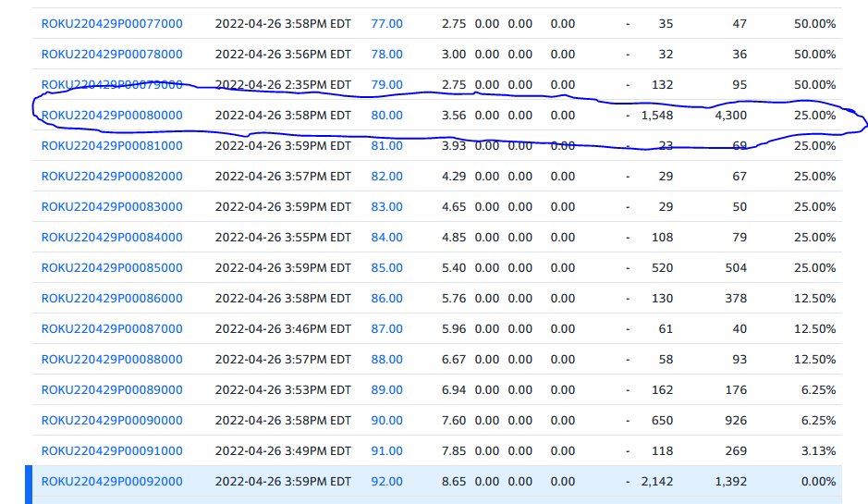Click the 84.00 strike price link

pyautogui.click(x=387, y=237)
